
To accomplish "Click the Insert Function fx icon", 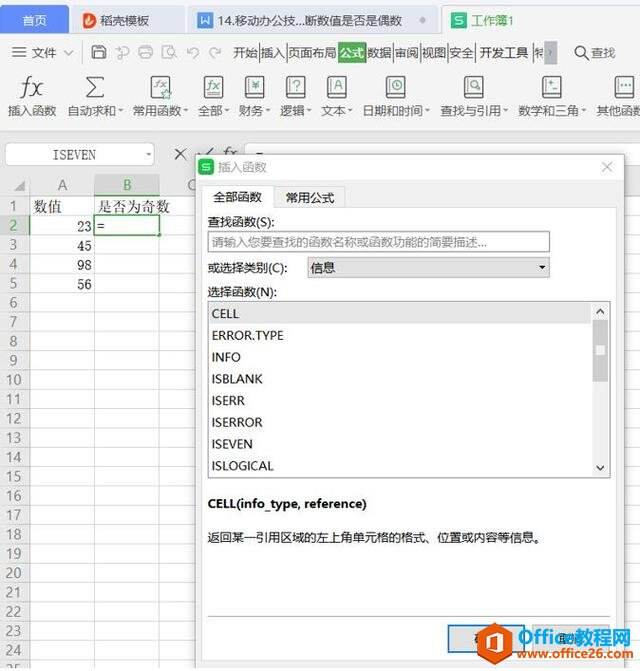I will coord(31,87).
